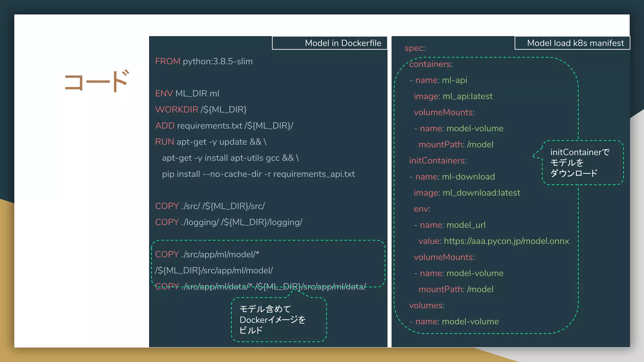Click the 'ADD requirements.txt /${ML_DIR}/' line
The width and height of the screenshot is (644, 362).
224,126
